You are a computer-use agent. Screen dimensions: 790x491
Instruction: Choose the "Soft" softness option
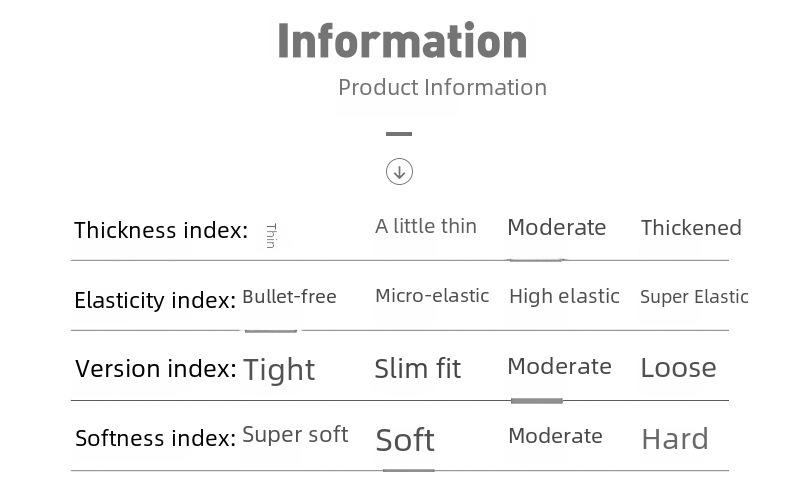[405, 440]
